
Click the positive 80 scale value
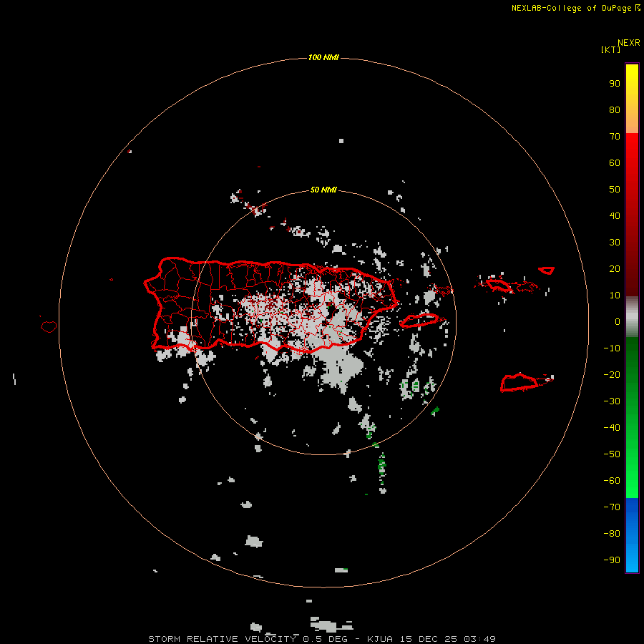click(615, 110)
